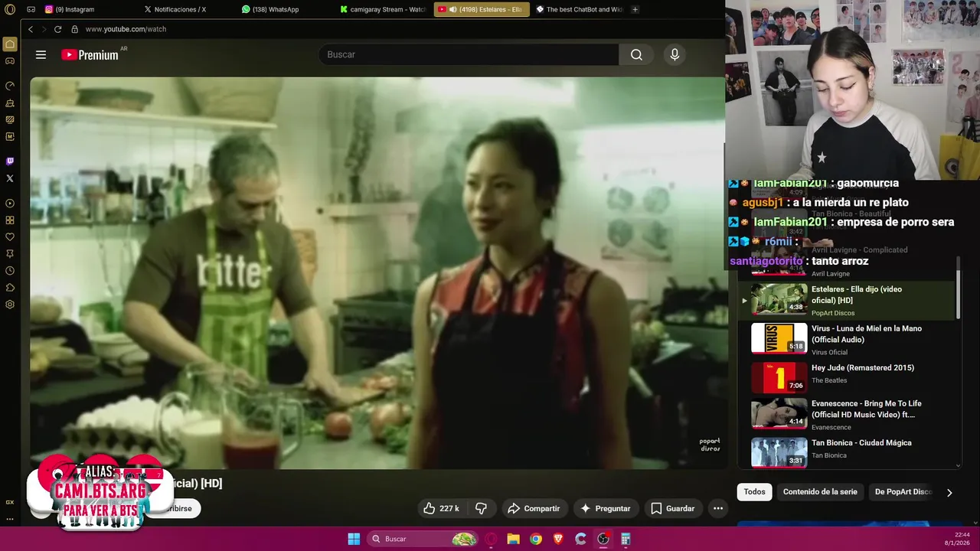Click the Compartir share button
The height and width of the screenshot is (551, 980).
click(534, 508)
